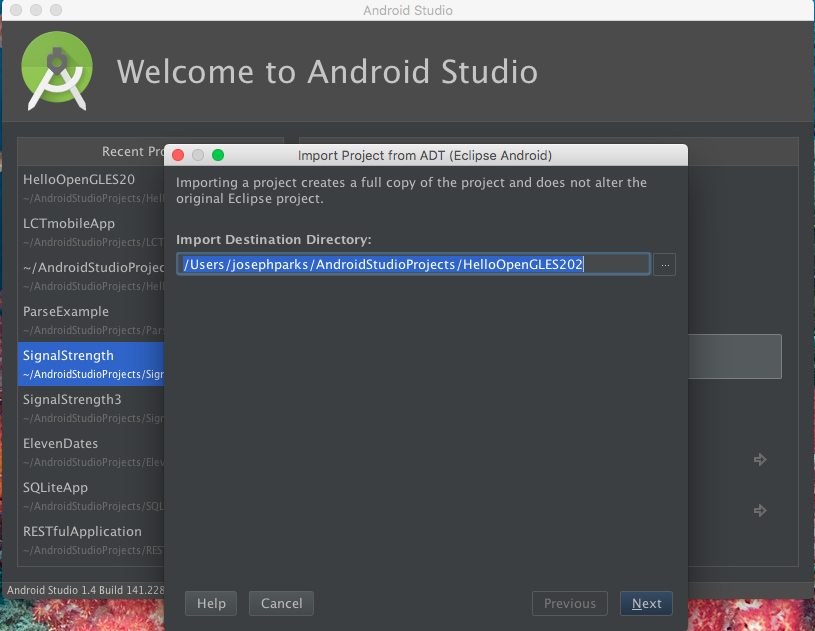The height and width of the screenshot is (631, 815).
Task: Click the Android Studio logo icon
Action: click(x=57, y=71)
